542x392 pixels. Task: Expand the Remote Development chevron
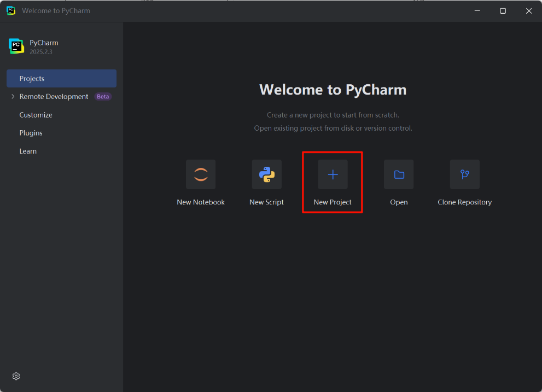point(13,96)
